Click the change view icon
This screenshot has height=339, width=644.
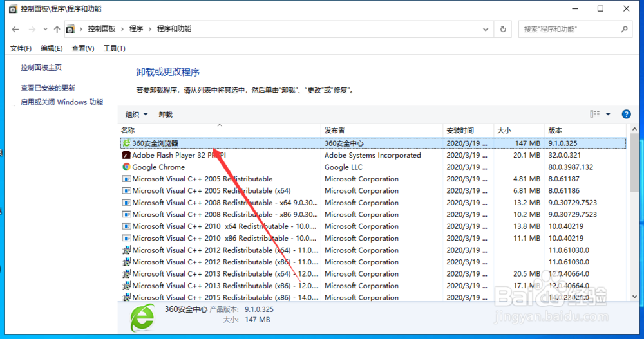(594, 114)
